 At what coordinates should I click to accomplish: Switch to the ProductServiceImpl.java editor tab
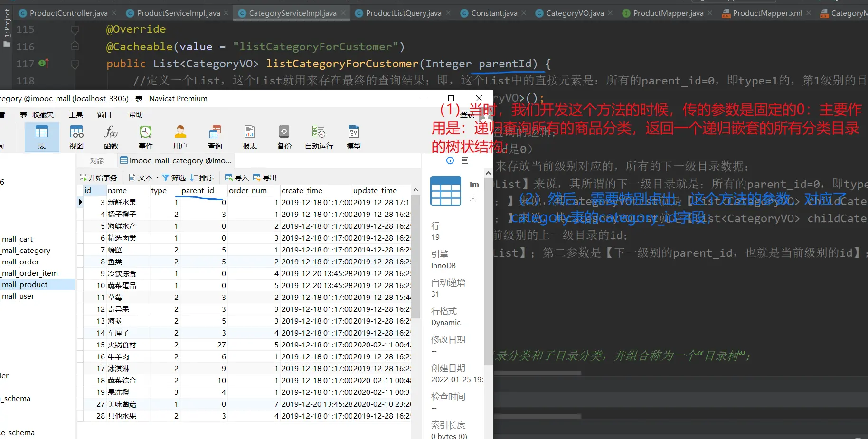tap(178, 13)
